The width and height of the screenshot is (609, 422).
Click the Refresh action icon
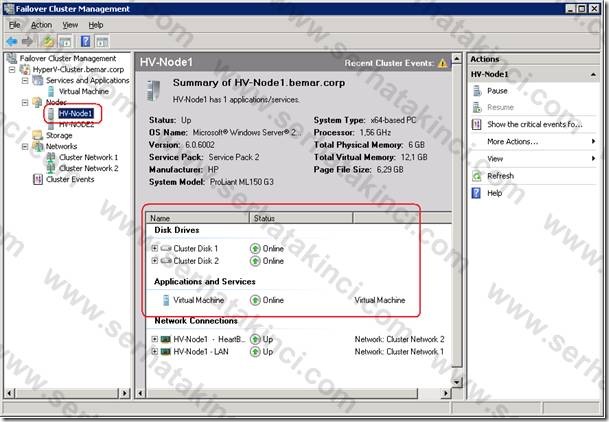[x=477, y=176]
